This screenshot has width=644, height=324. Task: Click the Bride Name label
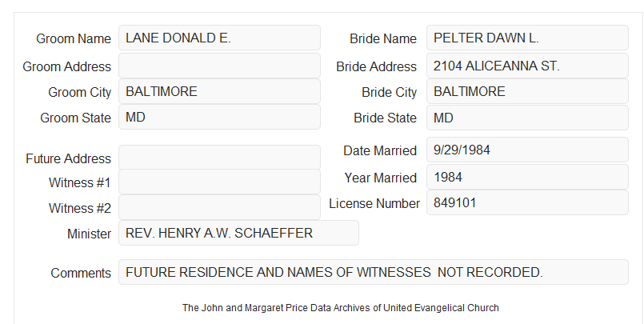coord(383,38)
